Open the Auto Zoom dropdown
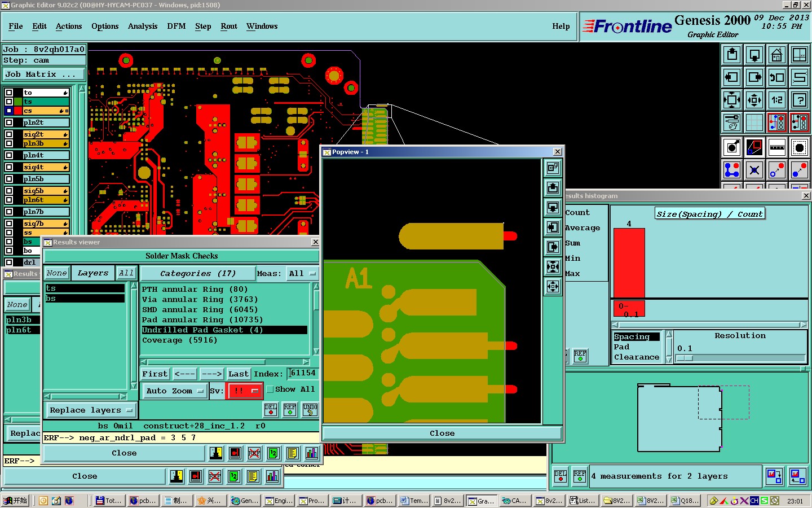Screen dimensions: 812x508 [x=175, y=391]
